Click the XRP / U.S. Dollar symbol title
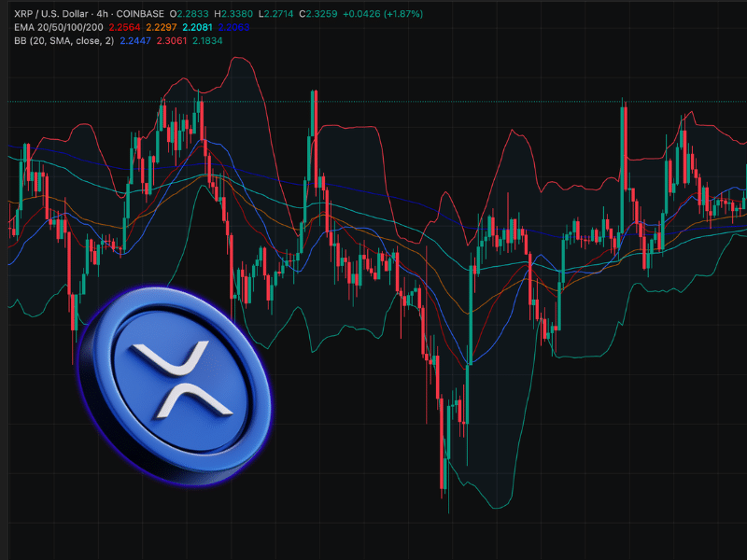 [51, 14]
